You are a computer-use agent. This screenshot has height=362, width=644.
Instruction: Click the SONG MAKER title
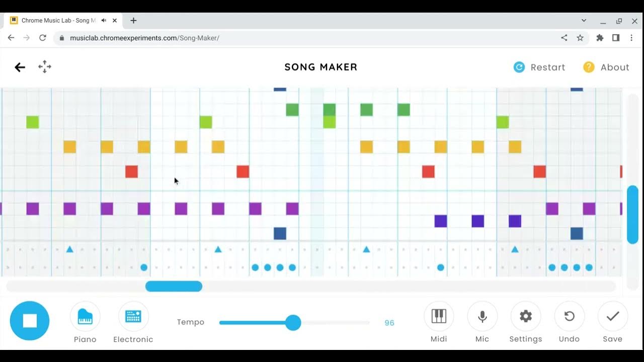click(x=321, y=67)
